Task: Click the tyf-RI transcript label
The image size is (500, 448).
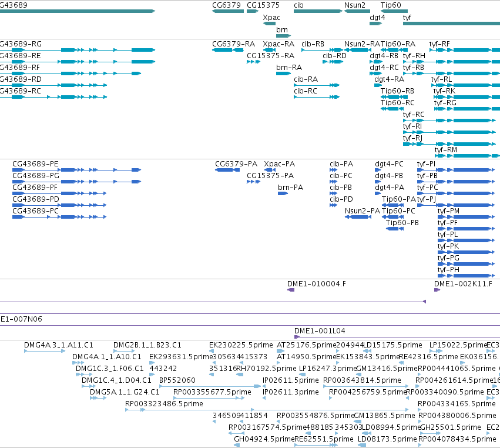Action: click(x=412, y=126)
